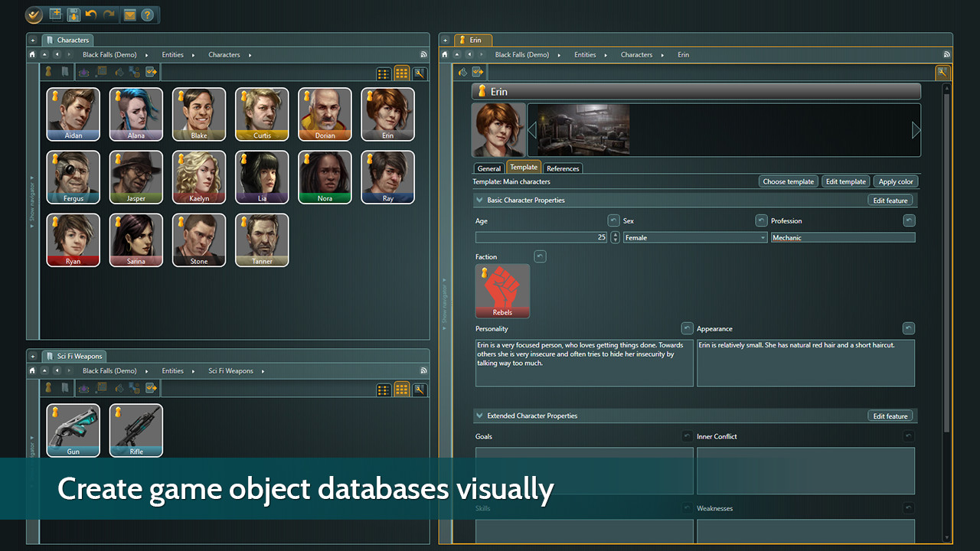Click the mail feedback icon in the toolbar
980x551 pixels.
129,14
